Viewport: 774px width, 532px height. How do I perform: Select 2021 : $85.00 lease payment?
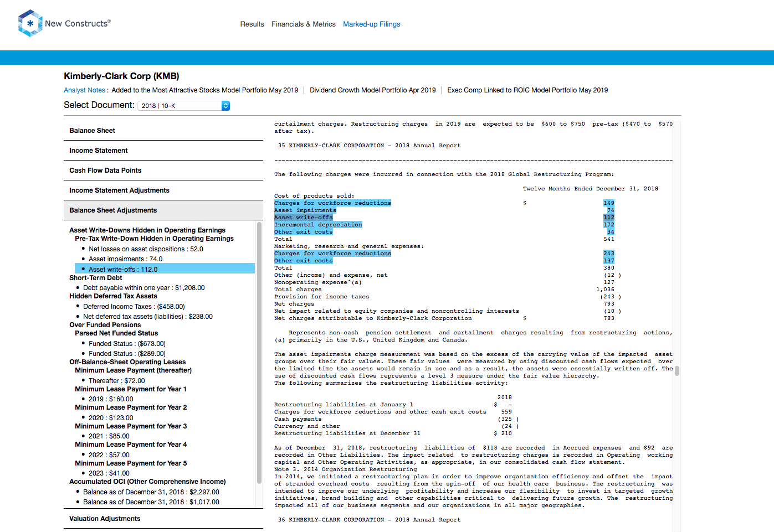[x=109, y=436]
